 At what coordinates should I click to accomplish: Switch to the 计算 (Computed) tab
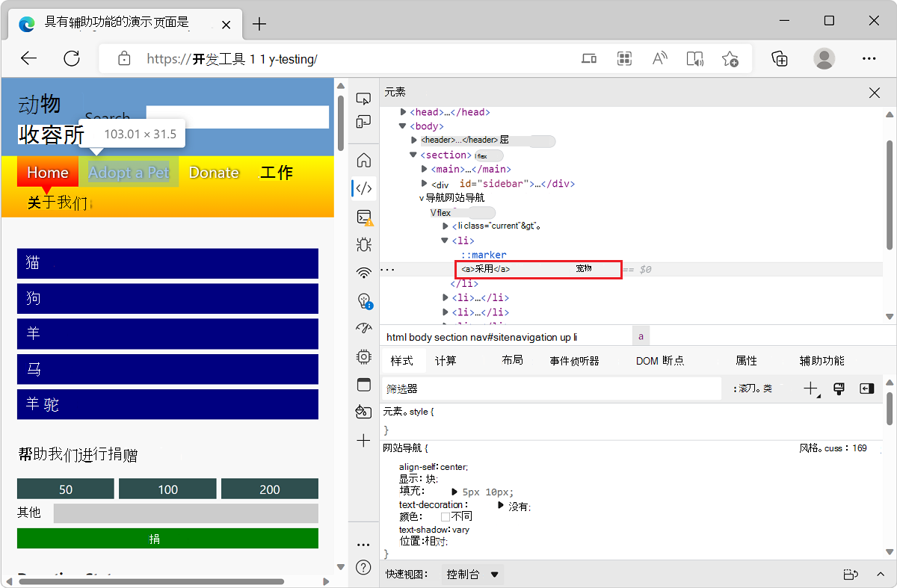(446, 360)
